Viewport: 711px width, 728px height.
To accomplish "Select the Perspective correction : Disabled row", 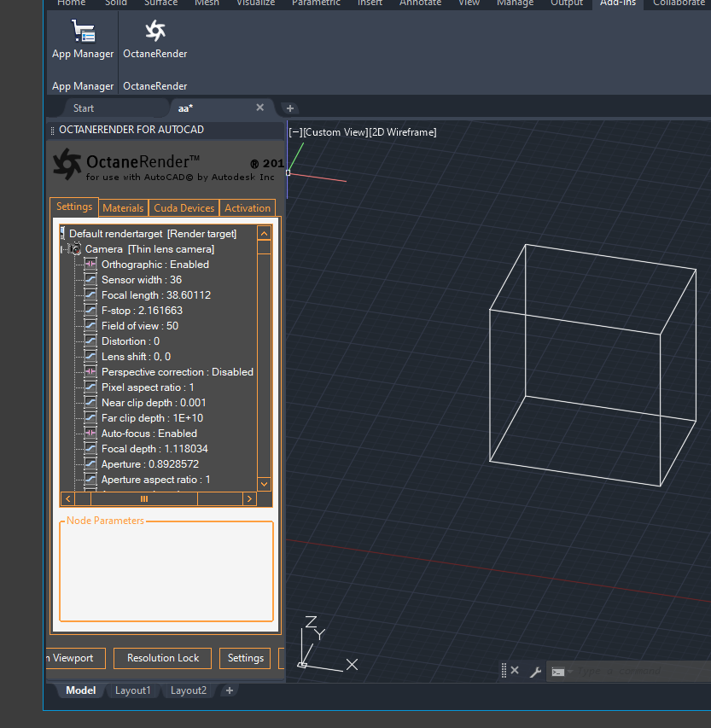I will [x=178, y=372].
